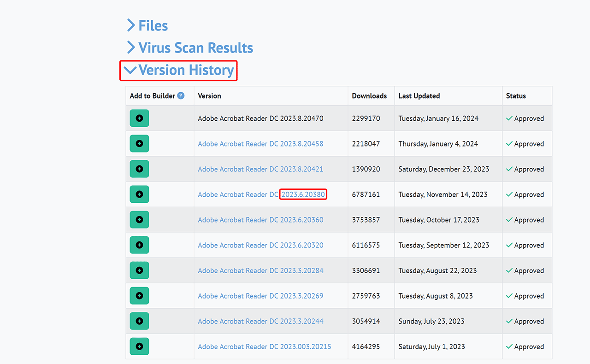Open Adobe Acrobat Reader DC 2023.003.20215 link

pos(264,346)
